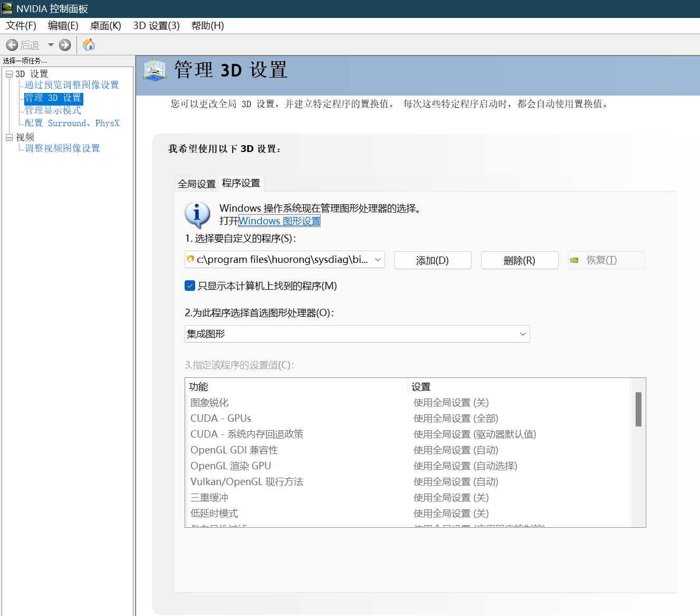Select the 三重缓冲 row

pyautogui.click(x=408, y=498)
